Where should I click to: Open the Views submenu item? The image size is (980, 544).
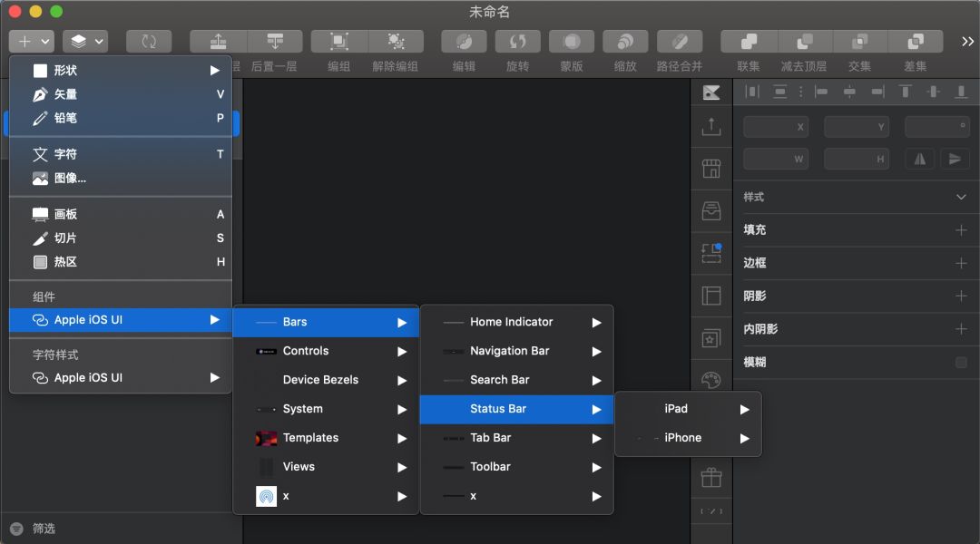(x=326, y=467)
